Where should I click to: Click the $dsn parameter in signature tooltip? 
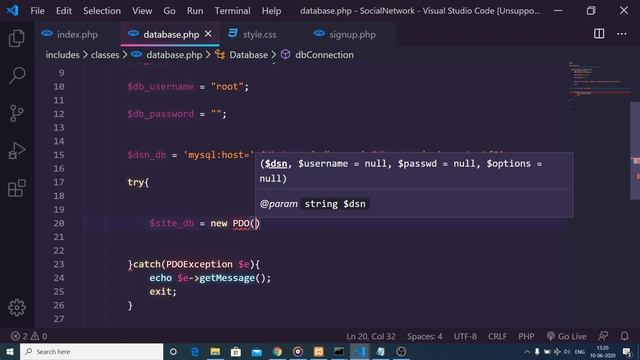pos(276,164)
